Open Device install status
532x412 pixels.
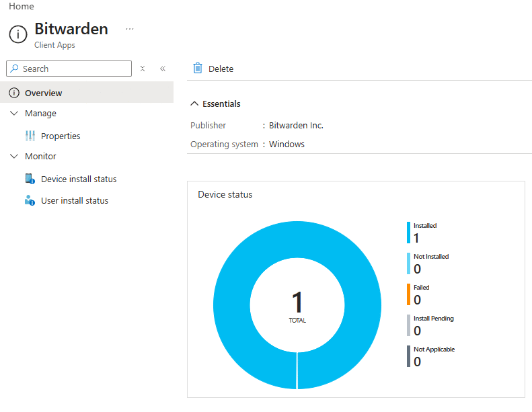point(79,179)
